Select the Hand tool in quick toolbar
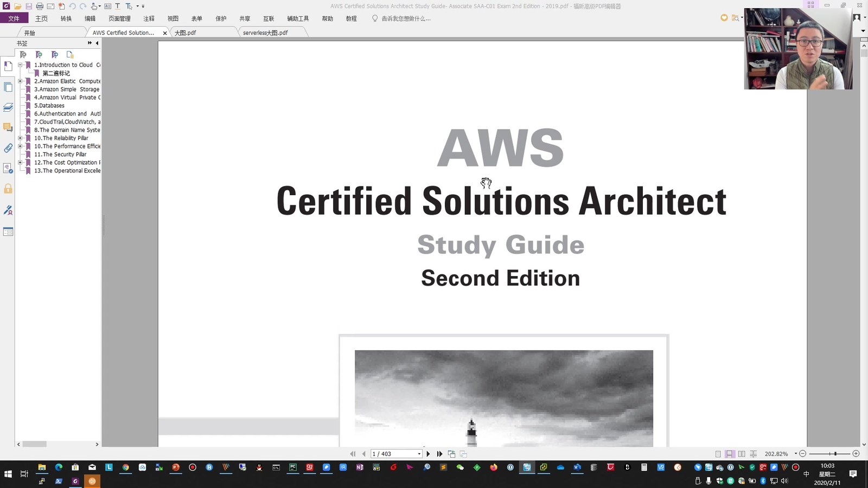The height and width of the screenshot is (488, 868). [x=94, y=6]
